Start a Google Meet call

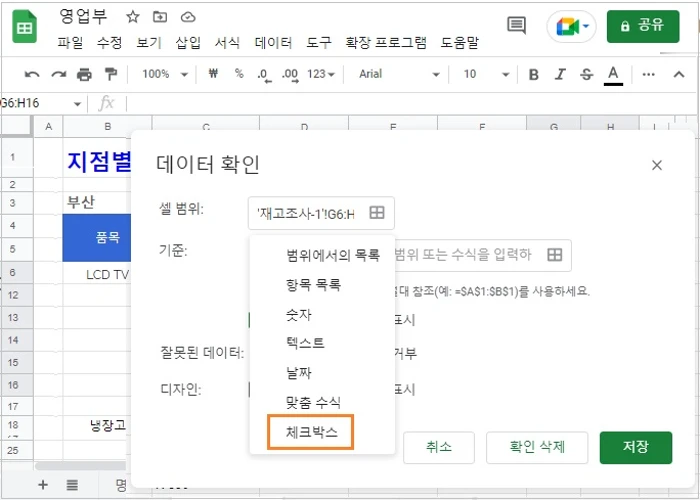[x=572, y=27]
